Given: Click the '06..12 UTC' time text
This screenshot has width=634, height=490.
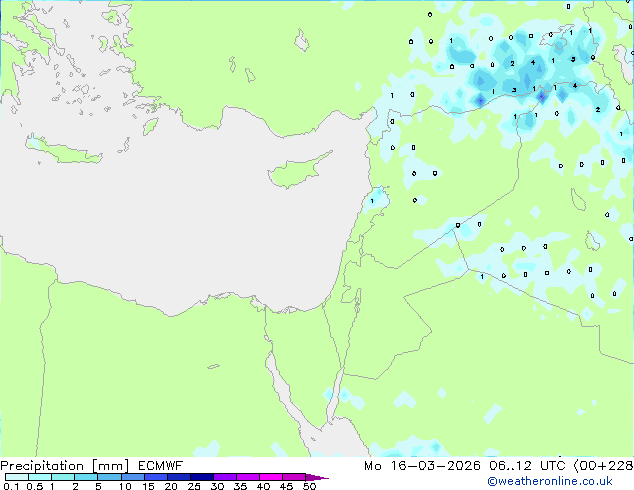Looking at the screenshot, I should coord(527,466).
